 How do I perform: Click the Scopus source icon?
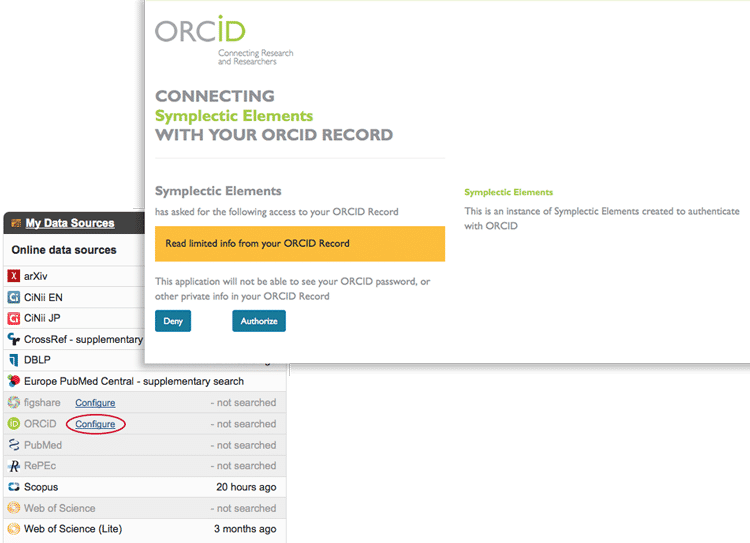(14, 487)
